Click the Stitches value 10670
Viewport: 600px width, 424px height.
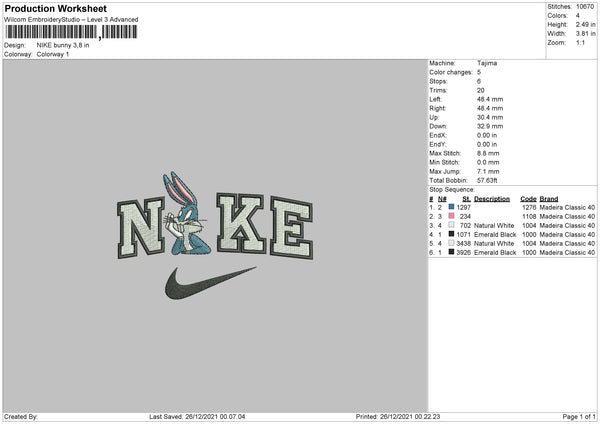[585, 7]
